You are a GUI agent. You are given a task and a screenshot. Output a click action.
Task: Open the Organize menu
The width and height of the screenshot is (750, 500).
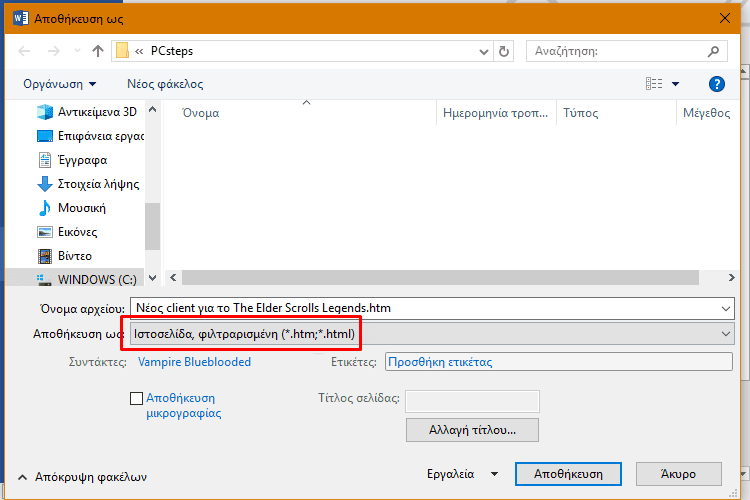(x=60, y=84)
